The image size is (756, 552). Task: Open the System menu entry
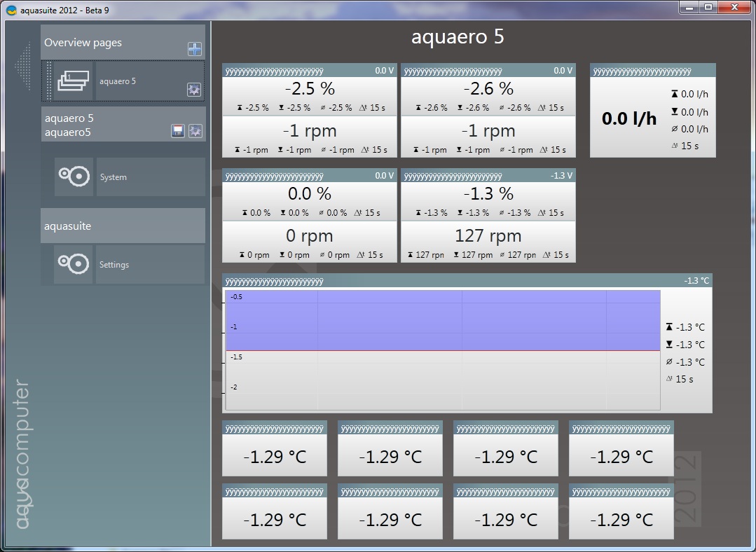[150, 177]
